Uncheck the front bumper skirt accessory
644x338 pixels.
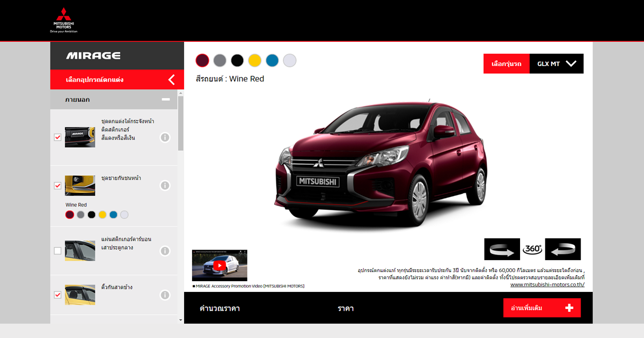[58, 186]
